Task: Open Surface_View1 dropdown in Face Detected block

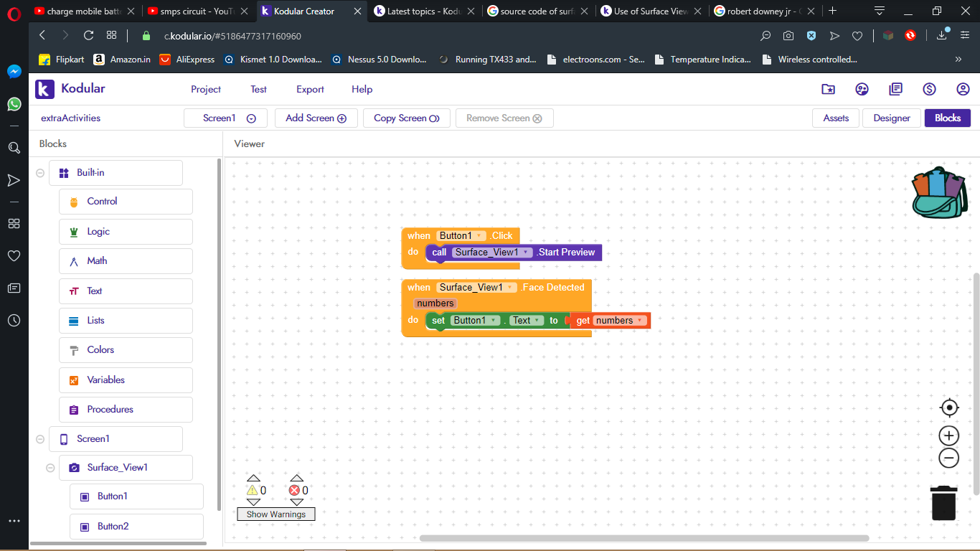Action: pyautogui.click(x=510, y=288)
